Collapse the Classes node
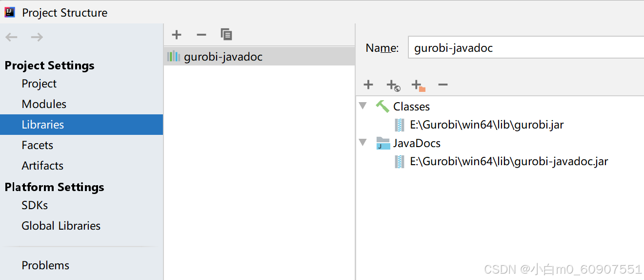644x280 pixels. [x=362, y=106]
